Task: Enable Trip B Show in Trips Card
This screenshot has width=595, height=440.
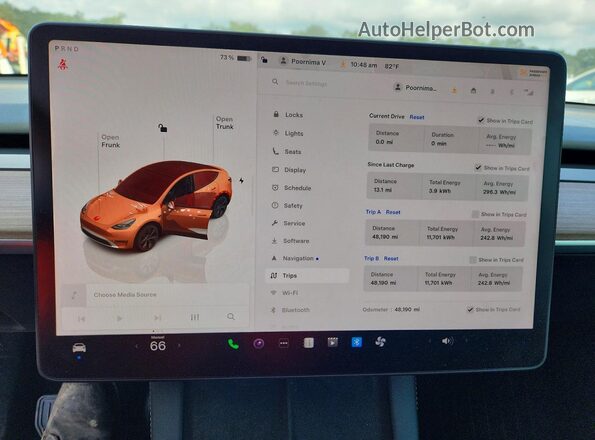Action: point(473,260)
